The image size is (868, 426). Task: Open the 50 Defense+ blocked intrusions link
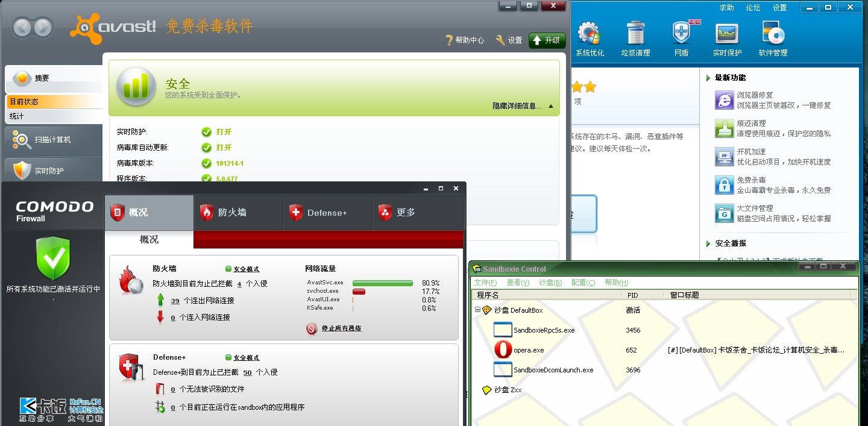click(x=247, y=372)
